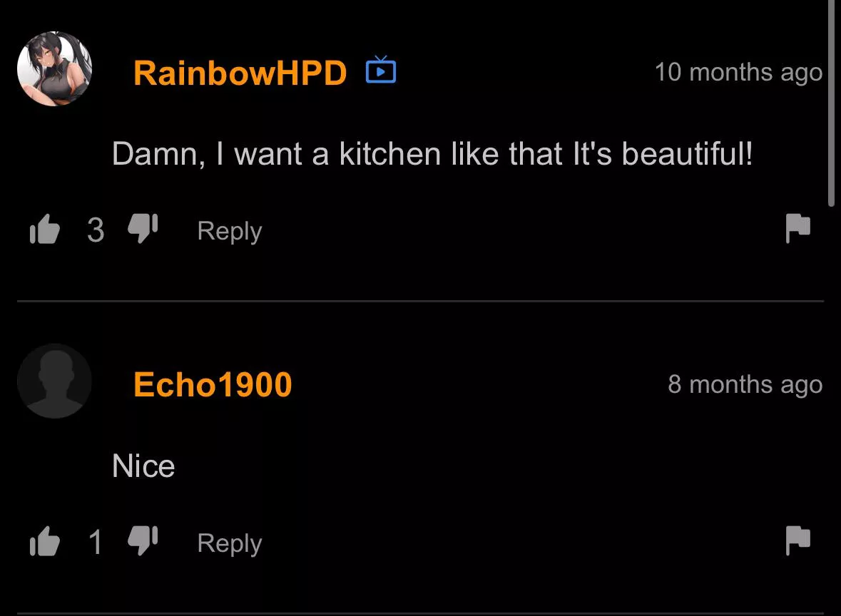
Task: Reply to RainbowHPD's kitchen comment
Action: [230, 231]
